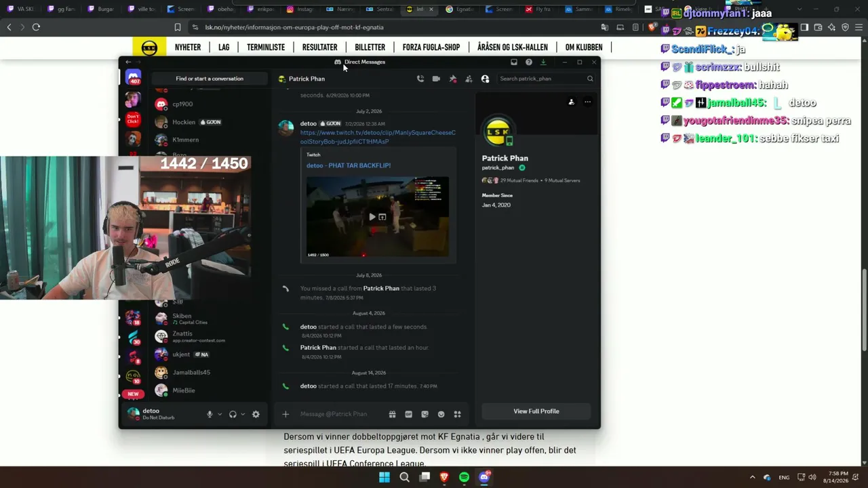Click the plus attachment button
Image resolution: width=868 pixels, height=488 pixels.
285,414
